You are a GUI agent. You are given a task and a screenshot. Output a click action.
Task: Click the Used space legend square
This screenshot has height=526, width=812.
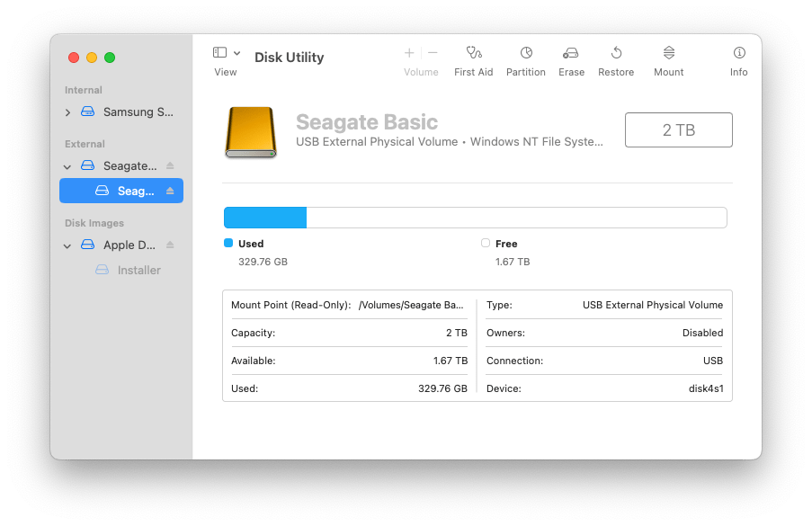228,244
